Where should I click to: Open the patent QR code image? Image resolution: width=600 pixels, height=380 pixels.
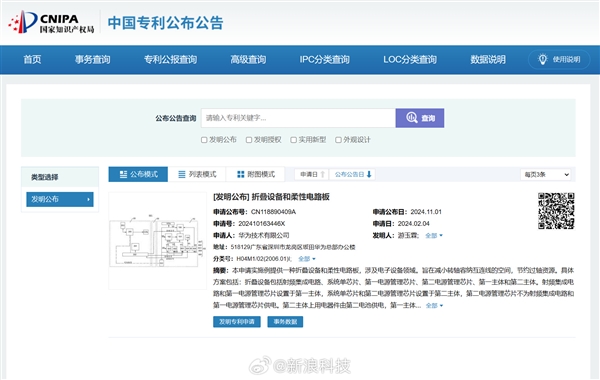coord(556,211)
